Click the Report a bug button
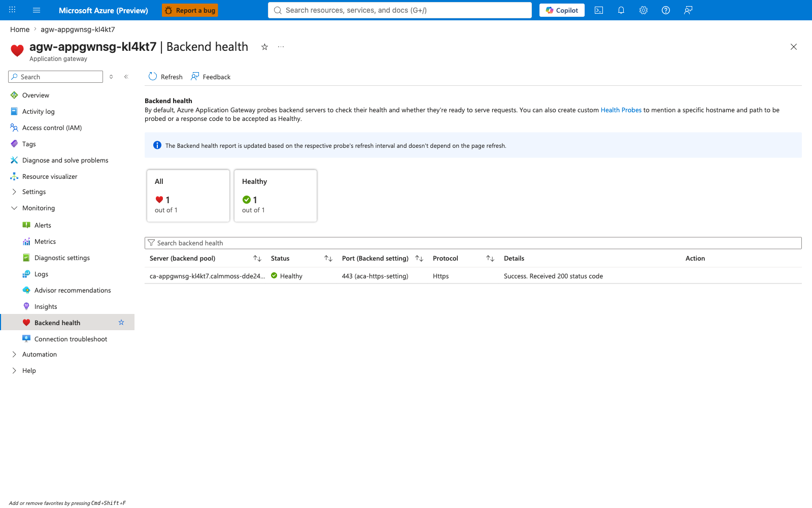Screen dimensions: 812x508 [x=190, y=10]
